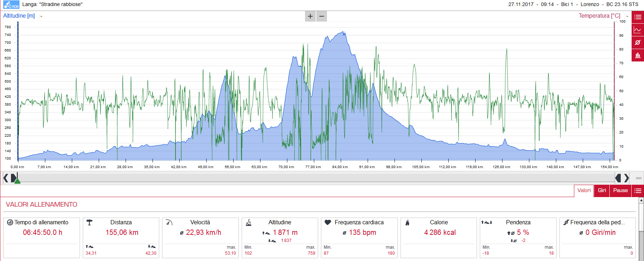Screen dimensions: 644x261
Task: Open the list menu icon beside Temperatura axis
Action: (638, 17)
